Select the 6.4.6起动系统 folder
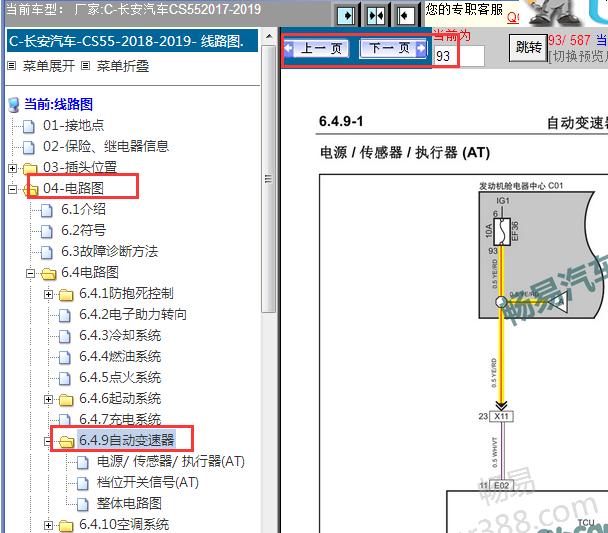608x533 pixels. 120,398
